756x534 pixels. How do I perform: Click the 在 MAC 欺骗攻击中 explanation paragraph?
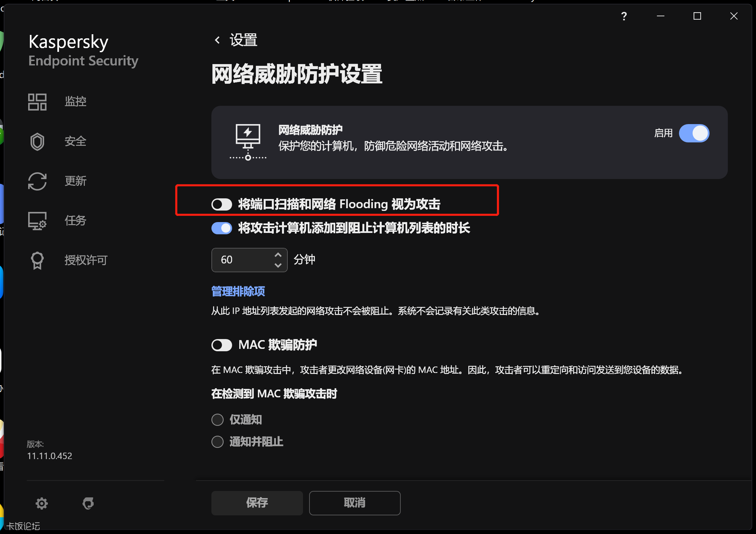tap(448, 370)
